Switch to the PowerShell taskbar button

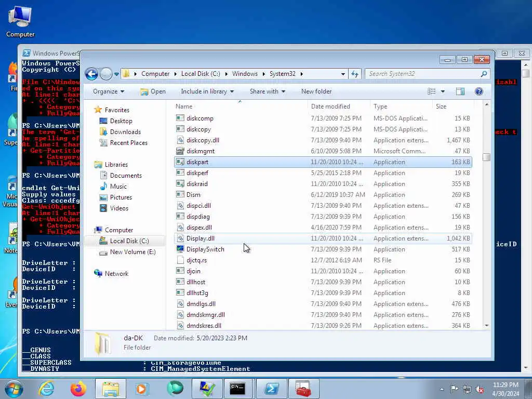(x=271, y=389)
